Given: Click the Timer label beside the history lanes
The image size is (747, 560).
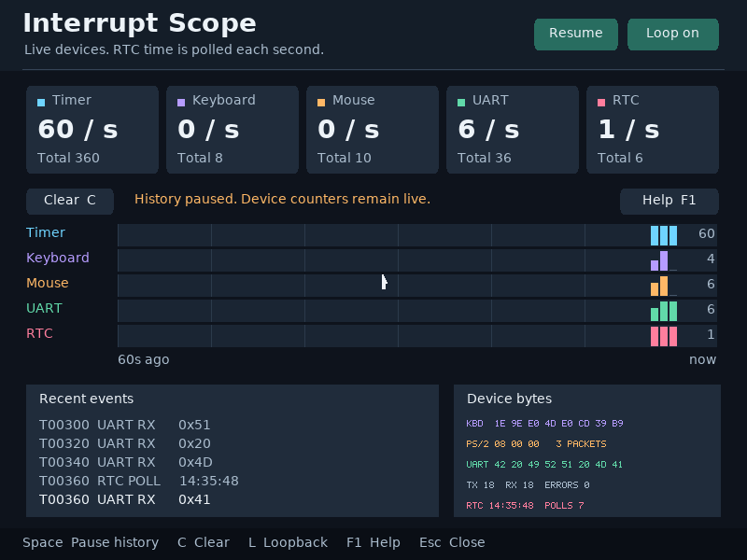Looking at the screenshot, I should pos(46,232).
